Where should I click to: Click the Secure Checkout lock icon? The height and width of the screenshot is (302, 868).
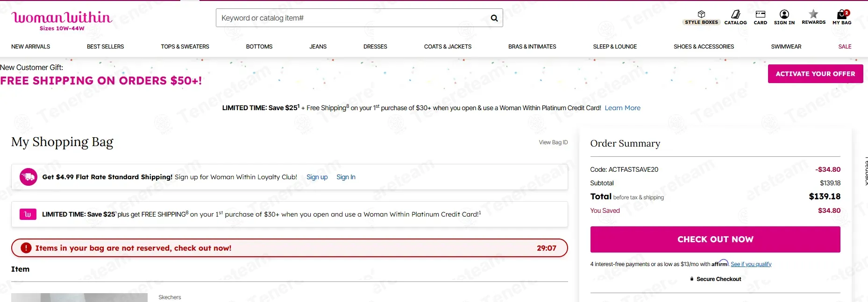[692, 279]
